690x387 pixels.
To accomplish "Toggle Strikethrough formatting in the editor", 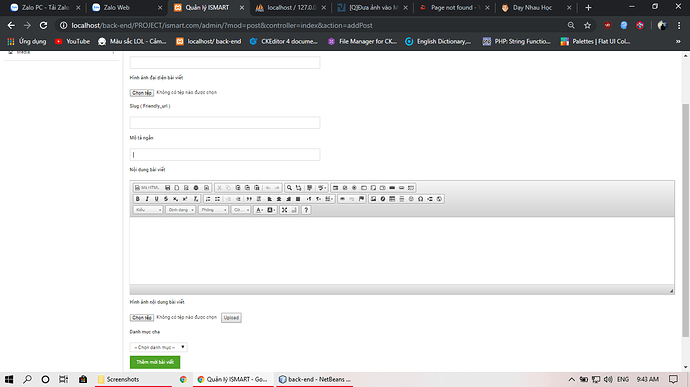I will click(166, 199).
